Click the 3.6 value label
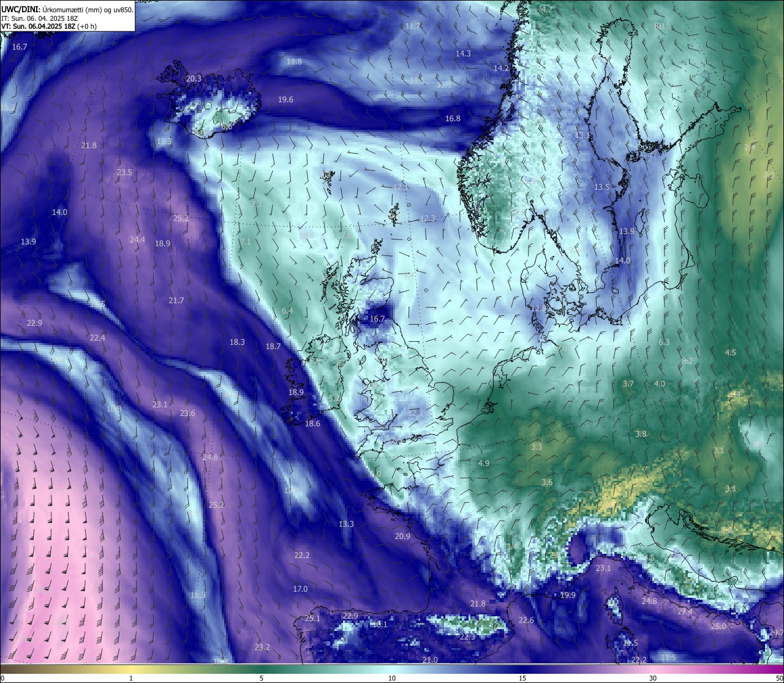Screen dimensions: 784x683 [547, 482]
